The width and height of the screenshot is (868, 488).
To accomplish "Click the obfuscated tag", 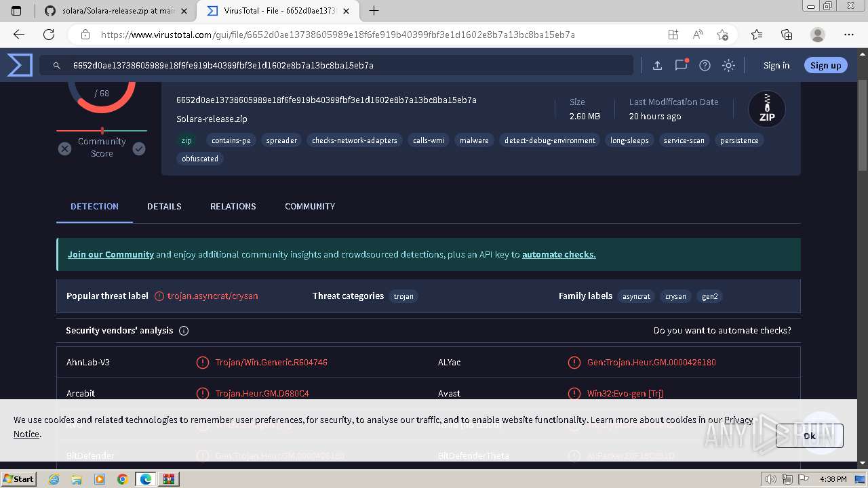I will click(x=200, y=159).
